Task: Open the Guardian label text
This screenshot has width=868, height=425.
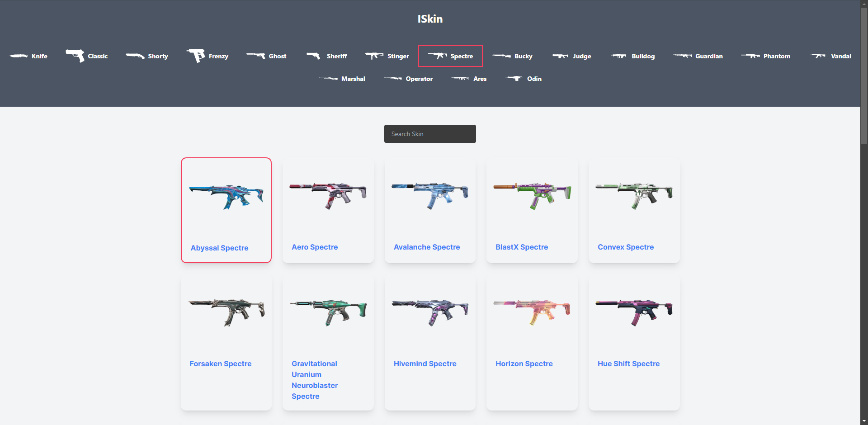Action: pyautogui.click(x=709, y=56)
